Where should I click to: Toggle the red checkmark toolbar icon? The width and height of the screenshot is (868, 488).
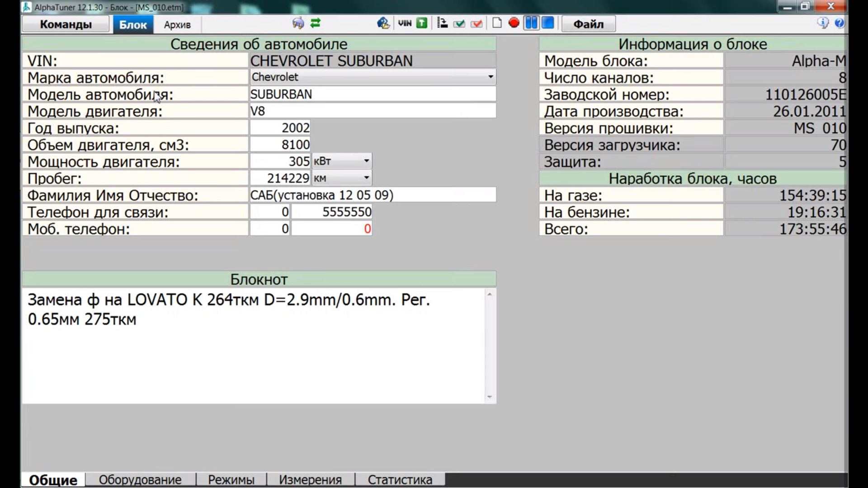[x=476, y=23]
